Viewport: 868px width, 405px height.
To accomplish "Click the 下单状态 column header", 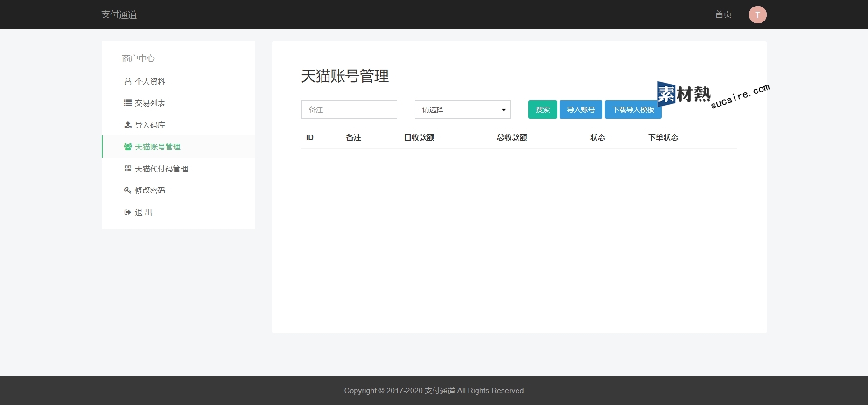I will (x=663, y=137).
